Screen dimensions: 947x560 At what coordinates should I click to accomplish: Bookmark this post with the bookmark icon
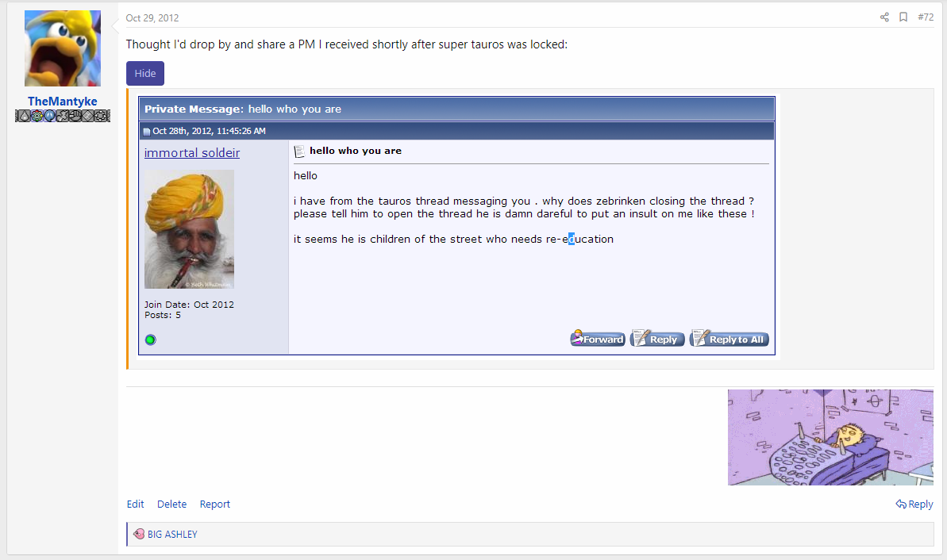pyautogui.click(x=903, y=17)
